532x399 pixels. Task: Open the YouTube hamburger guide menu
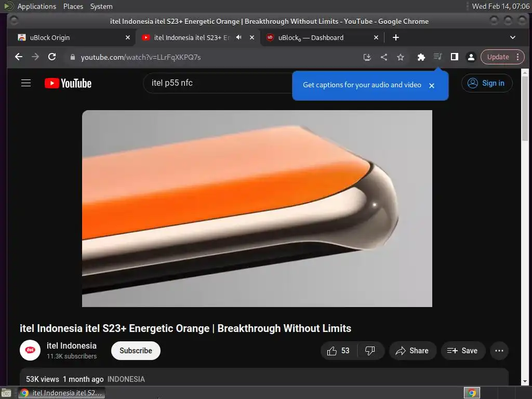pos(26,83)
